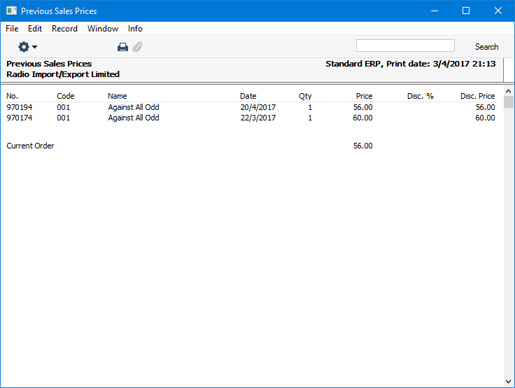Screen dimensions: 515x388
Task: Focus the search text field
Action: tap(405, 46)
